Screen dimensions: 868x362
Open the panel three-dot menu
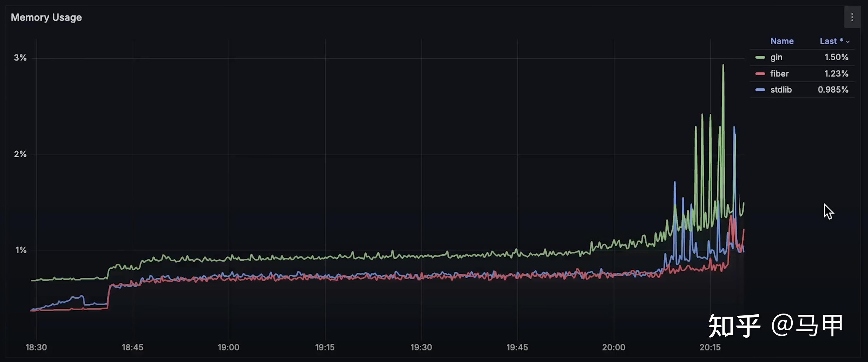click(852, 17)
